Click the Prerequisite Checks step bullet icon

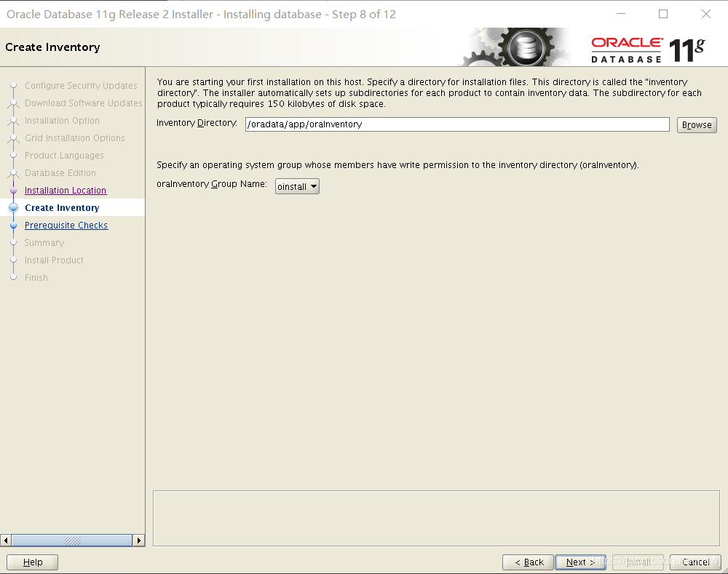13,225
